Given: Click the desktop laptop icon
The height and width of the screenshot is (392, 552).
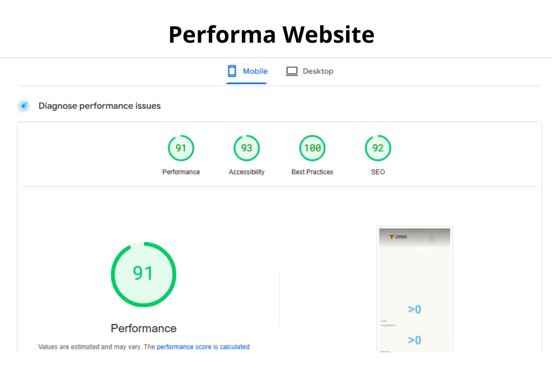Looking at the screenshot, I should pyautogui.click(x=292, y=71).
